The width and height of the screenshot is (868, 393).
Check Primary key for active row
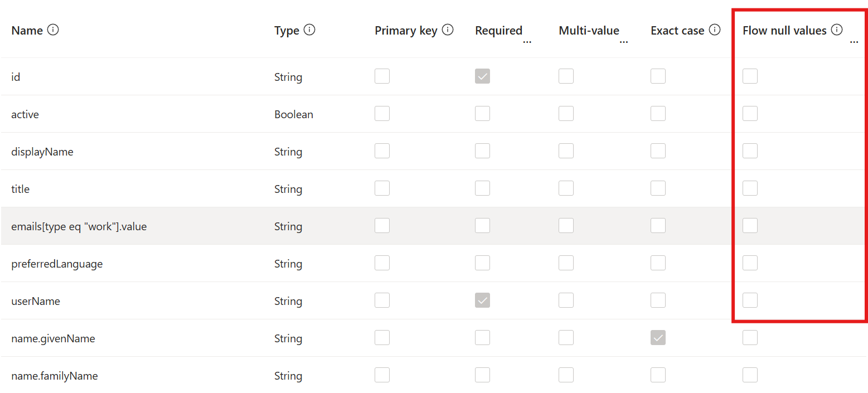point(382,114)
